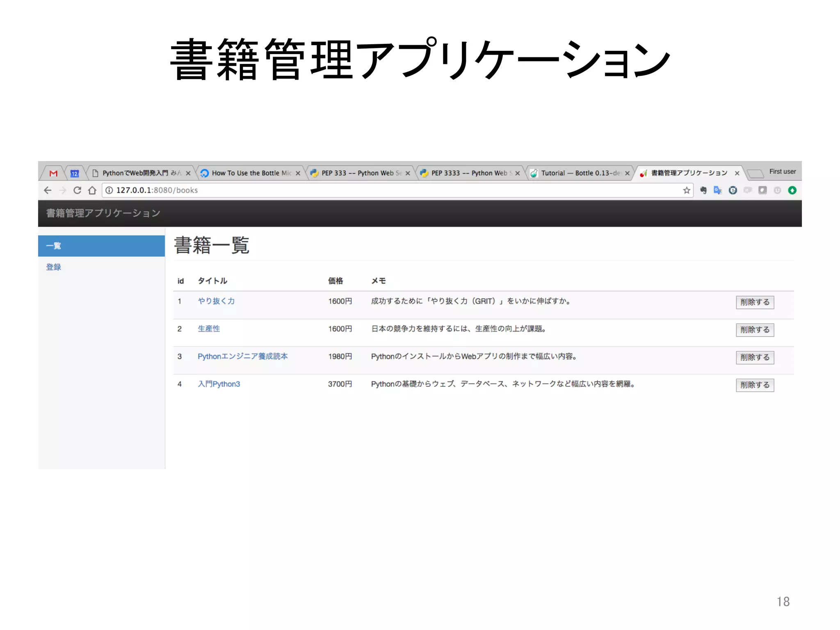The image size is (840, 630).
Task: Delete 入門Python3 with 削除する button
Action: (x=755, y=385)
